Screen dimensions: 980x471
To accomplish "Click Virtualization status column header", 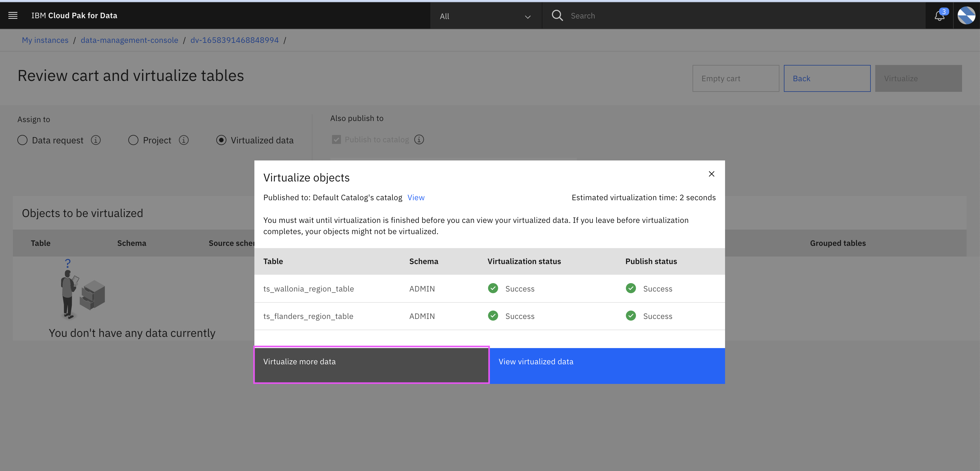I will 524,261.
